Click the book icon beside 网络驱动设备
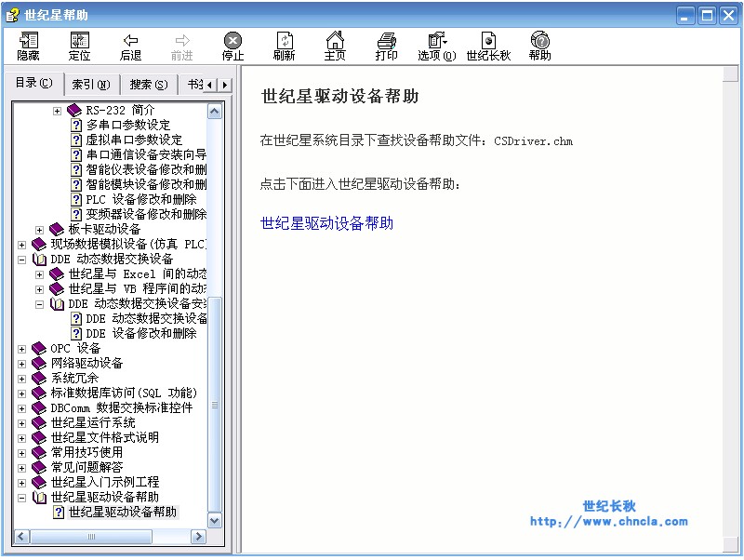The height and width of the screenshot is (560, 744). point(39,363)
